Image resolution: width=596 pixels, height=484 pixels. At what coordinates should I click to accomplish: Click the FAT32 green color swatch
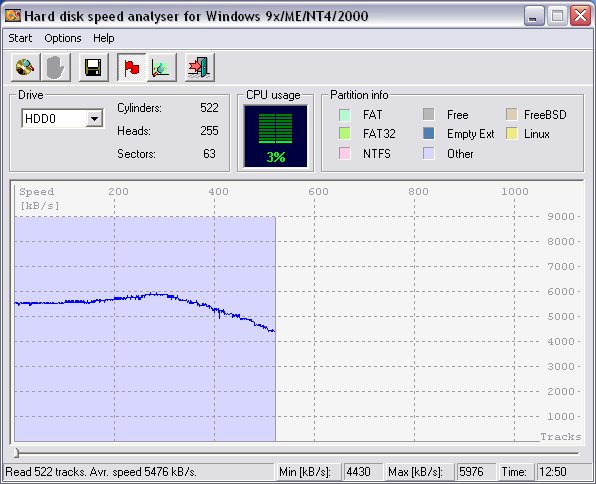(344, 133)
